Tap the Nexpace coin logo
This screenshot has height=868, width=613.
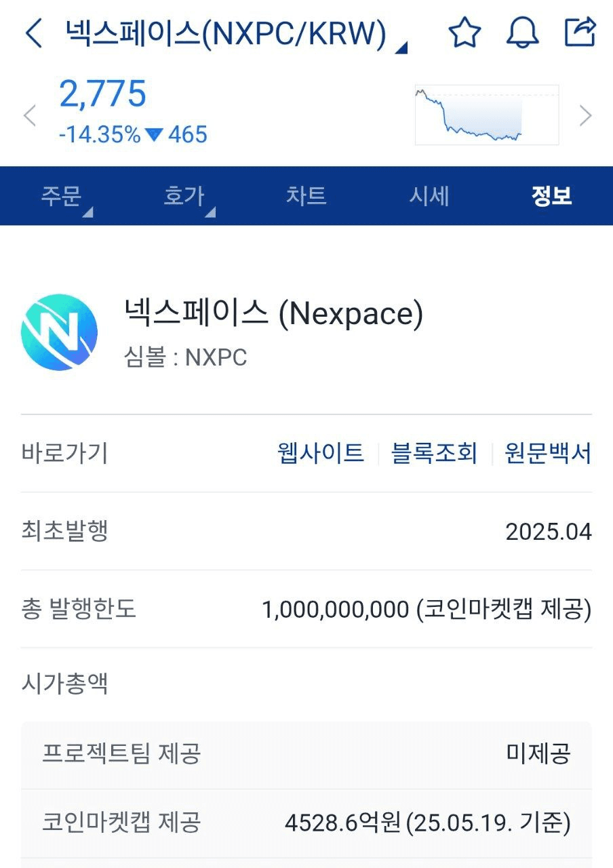(60, 332)
